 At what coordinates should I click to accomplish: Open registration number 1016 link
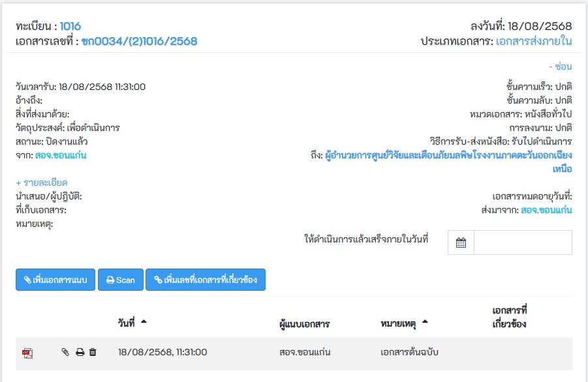[x=70, y=26]
